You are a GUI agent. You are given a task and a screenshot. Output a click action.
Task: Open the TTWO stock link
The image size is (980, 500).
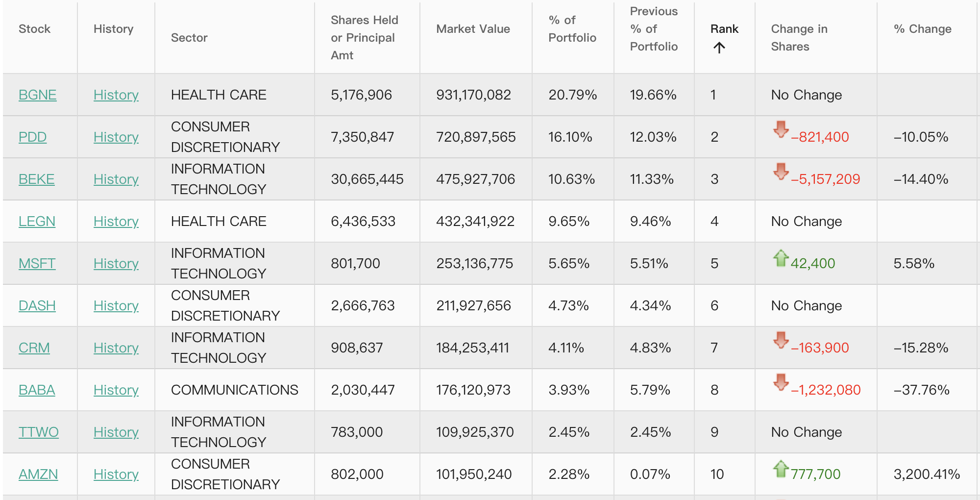pos(38,432)
